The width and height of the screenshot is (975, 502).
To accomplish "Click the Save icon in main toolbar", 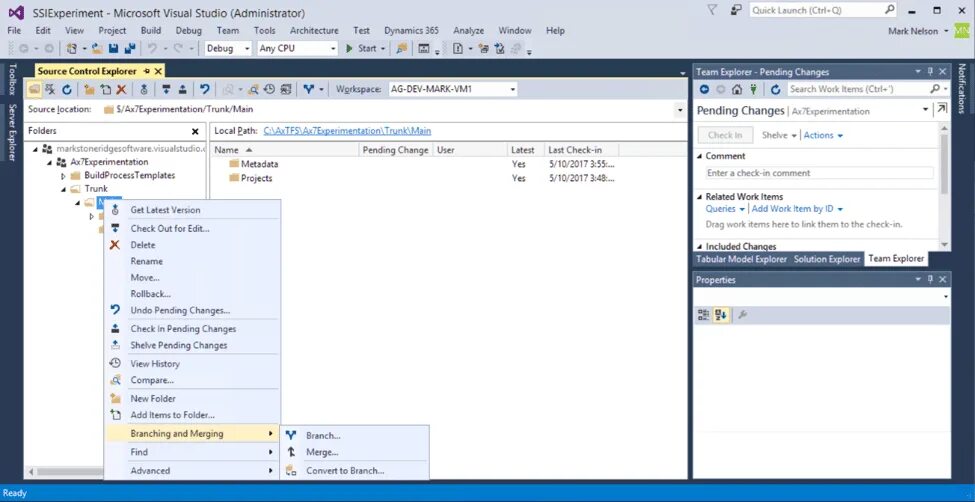I will click(114, 48).
